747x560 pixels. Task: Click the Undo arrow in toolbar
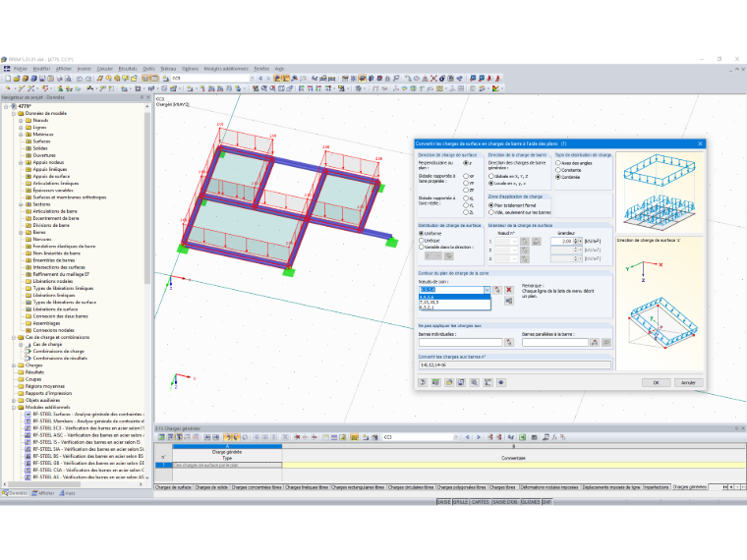click(x=80, y=79)
